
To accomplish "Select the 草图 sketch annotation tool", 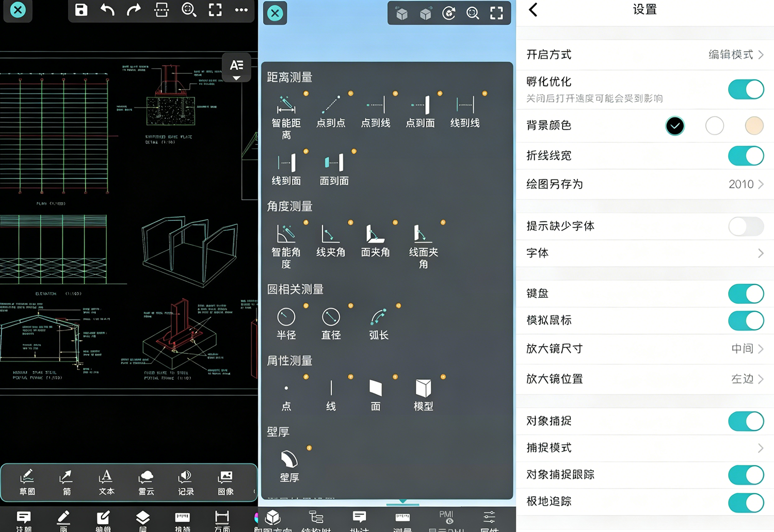I will [x=27, y=482].
